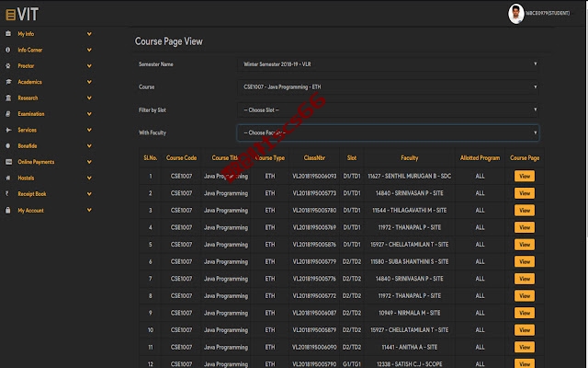Expand the Receipt Book chevron
Viewport: 588px width, 368px height.
[x=89, y=194]
